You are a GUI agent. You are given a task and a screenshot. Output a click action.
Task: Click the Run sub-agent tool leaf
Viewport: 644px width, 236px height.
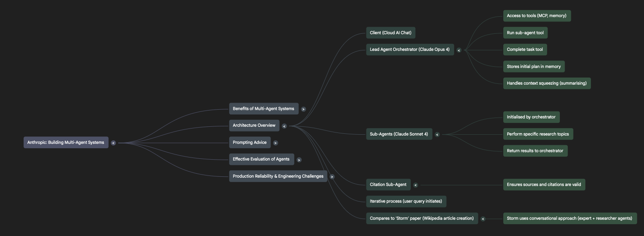coord(525,33)
